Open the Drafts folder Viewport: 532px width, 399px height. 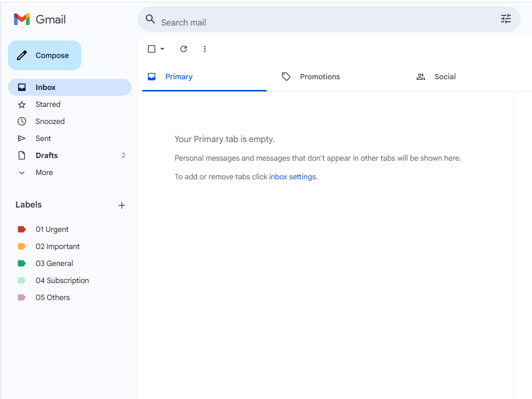coord(70,155)
